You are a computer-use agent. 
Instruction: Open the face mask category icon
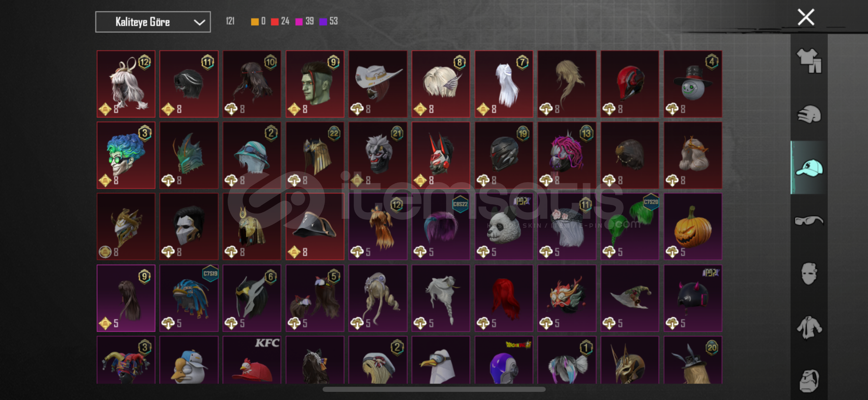coord(809,274)
